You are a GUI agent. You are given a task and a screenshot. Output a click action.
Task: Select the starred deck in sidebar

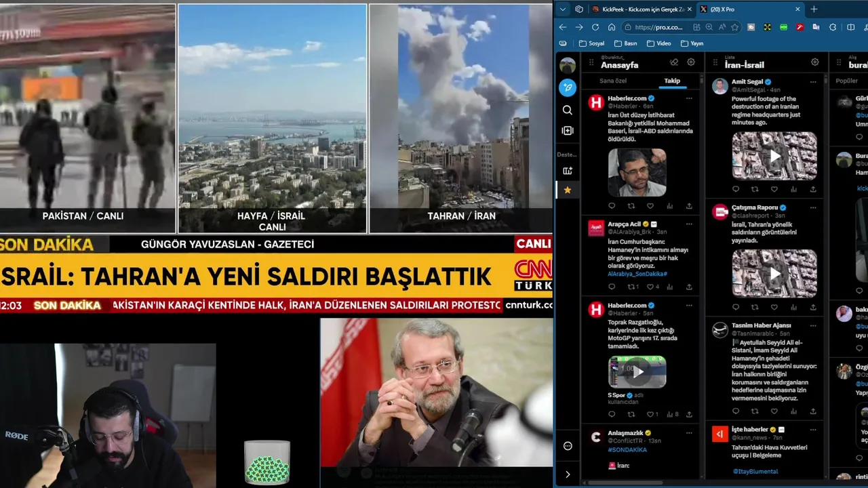pos(568,190)
